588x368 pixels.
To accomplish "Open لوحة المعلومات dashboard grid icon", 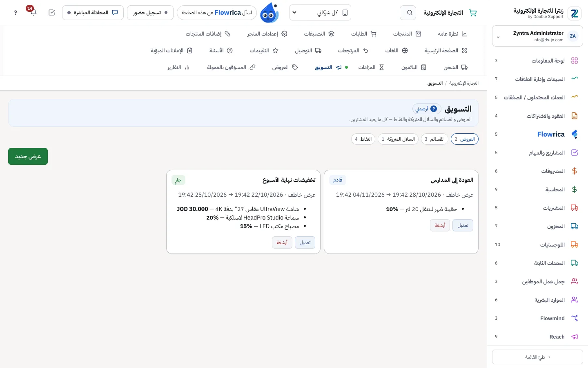I will 575,61.
